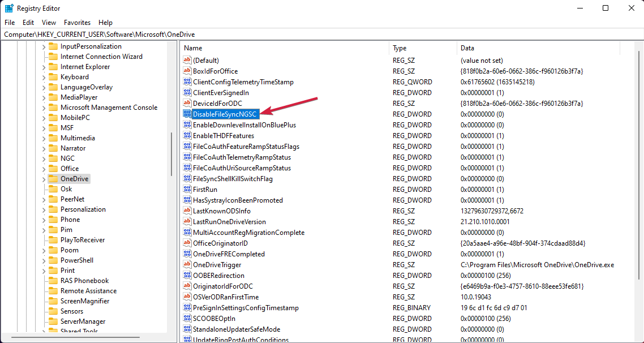Screen dimensions: 644x343
Task: Sort values by the Name column header
Action: point(285,48)
